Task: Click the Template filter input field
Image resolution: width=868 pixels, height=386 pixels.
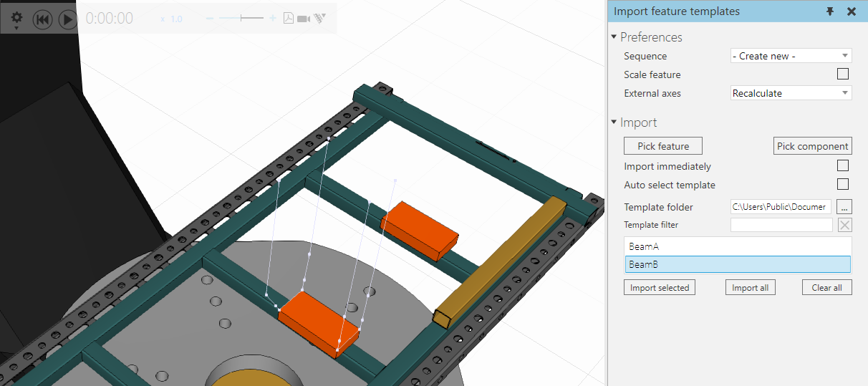Action: tap(781, 225)
